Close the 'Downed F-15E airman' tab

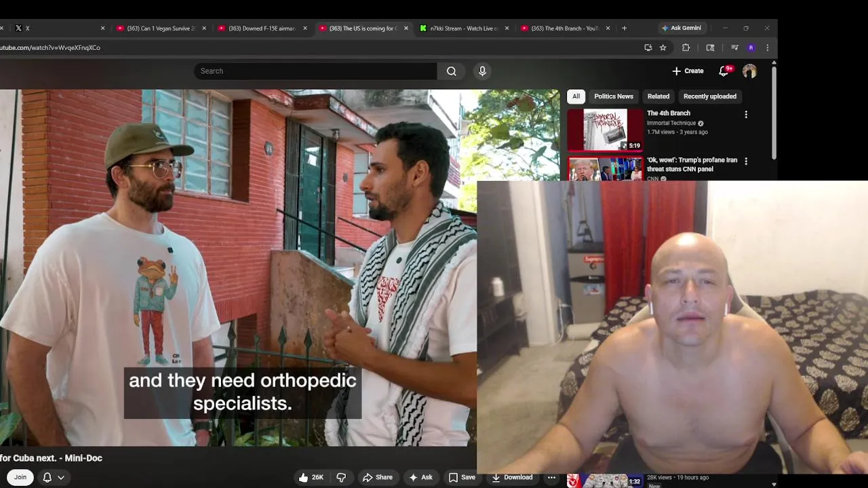point(305,28)
